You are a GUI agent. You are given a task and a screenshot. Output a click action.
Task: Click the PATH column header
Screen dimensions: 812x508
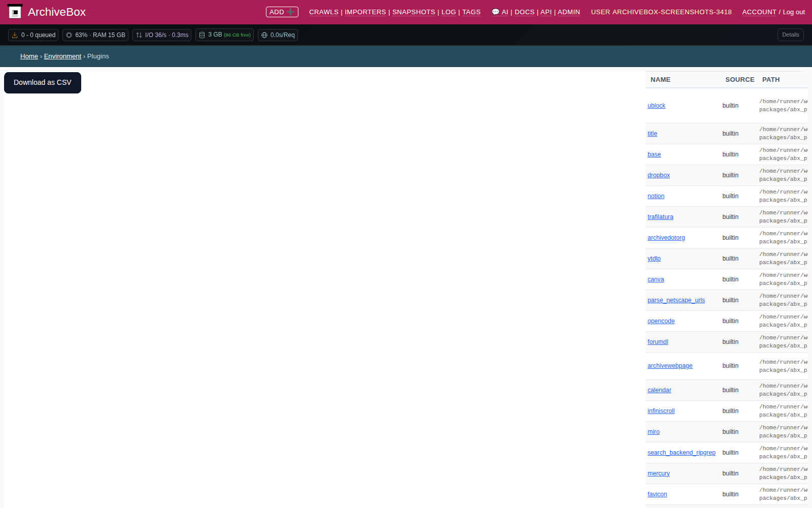[x=771, y=80]
